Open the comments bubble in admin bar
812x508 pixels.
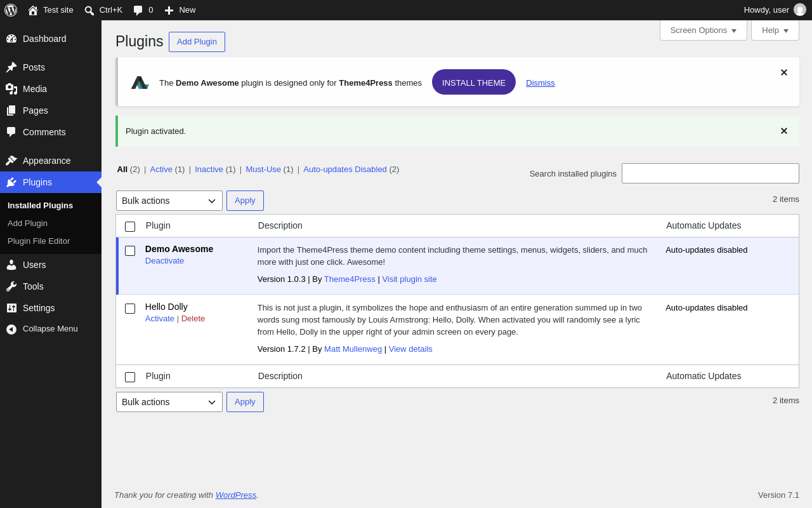(x=138, y=10)
